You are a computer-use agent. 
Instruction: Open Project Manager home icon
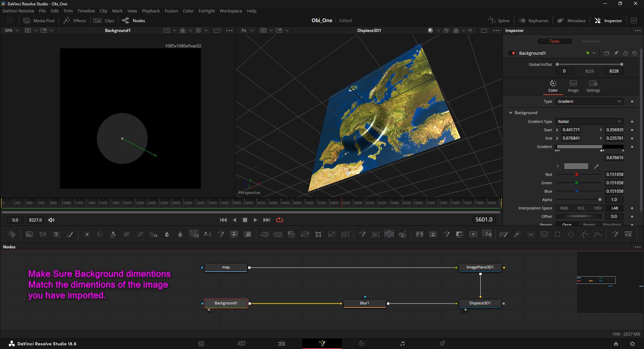pos(616,344)
